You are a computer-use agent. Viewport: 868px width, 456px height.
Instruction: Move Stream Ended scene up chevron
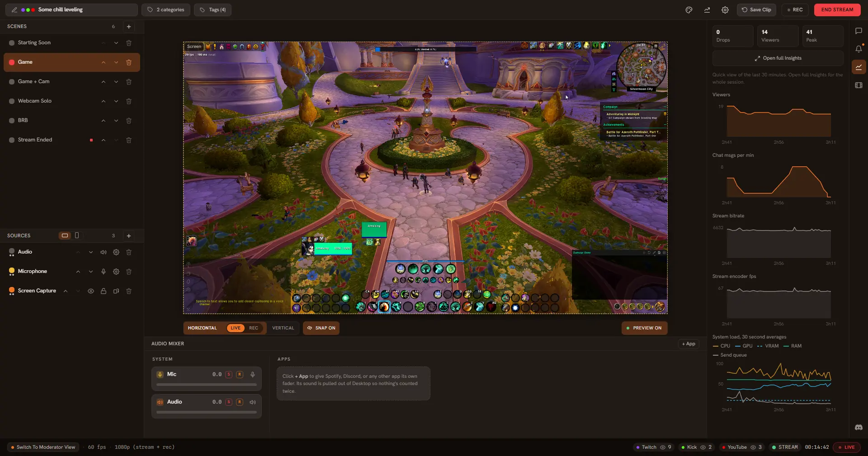(x=104, y=140)
